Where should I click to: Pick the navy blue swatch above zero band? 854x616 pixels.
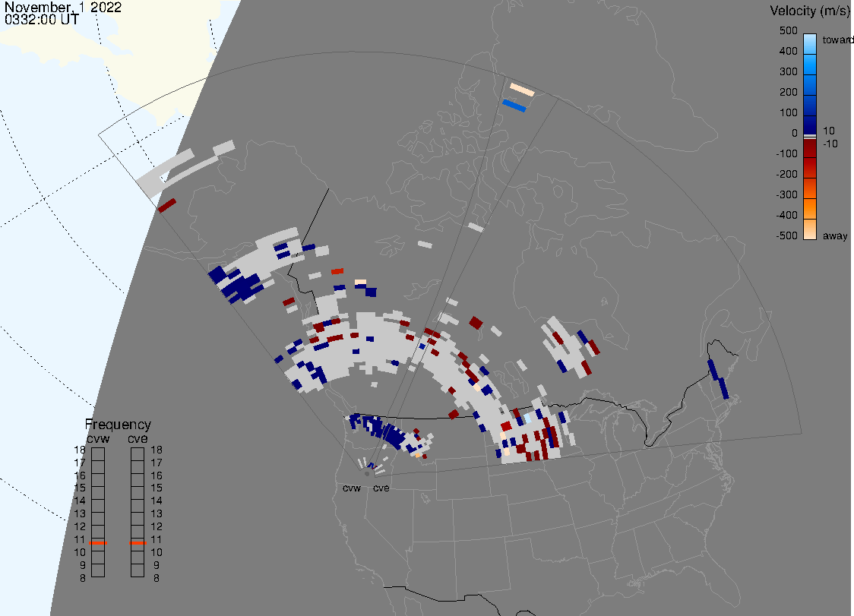[810, 125]
